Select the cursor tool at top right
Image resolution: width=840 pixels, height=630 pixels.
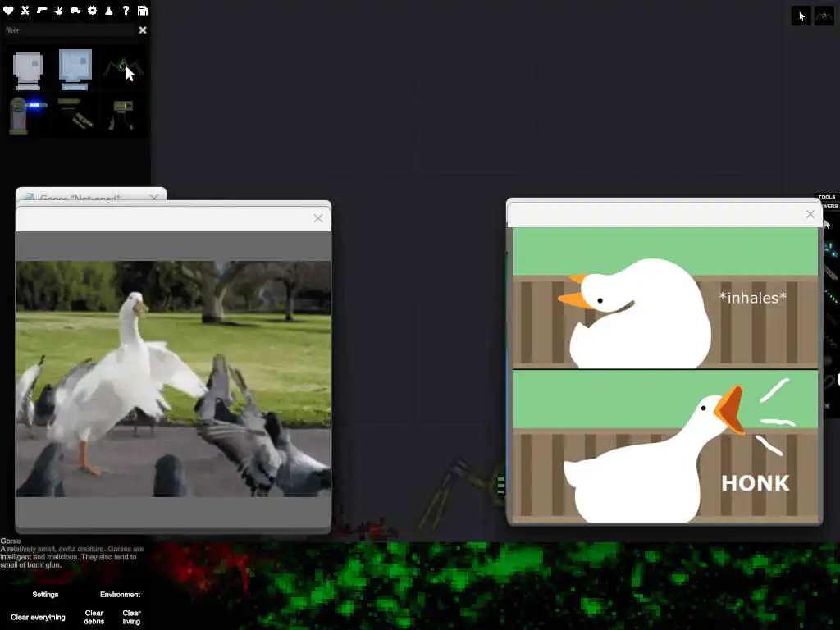point(801,16)
